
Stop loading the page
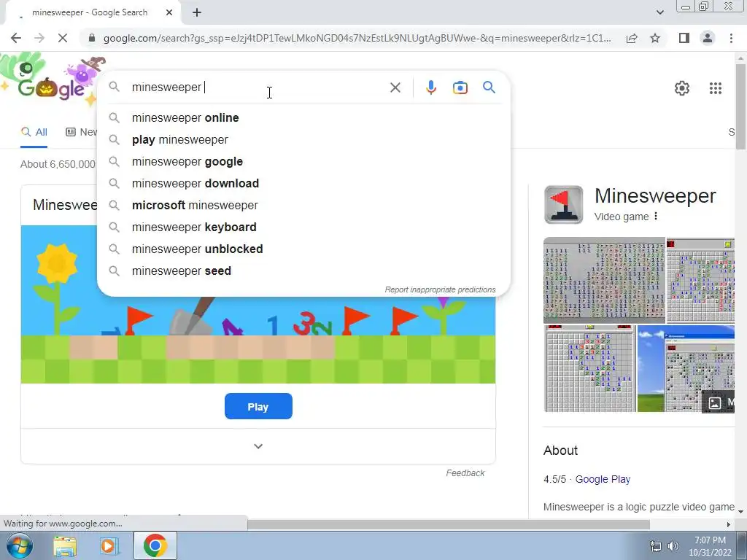tap(63, 38)
